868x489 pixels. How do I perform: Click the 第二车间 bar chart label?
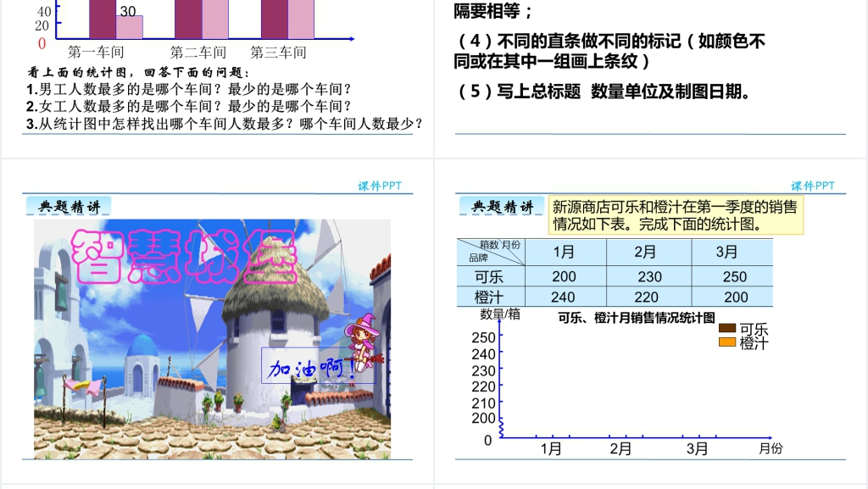pyautogui.click(x=198, y=52)
